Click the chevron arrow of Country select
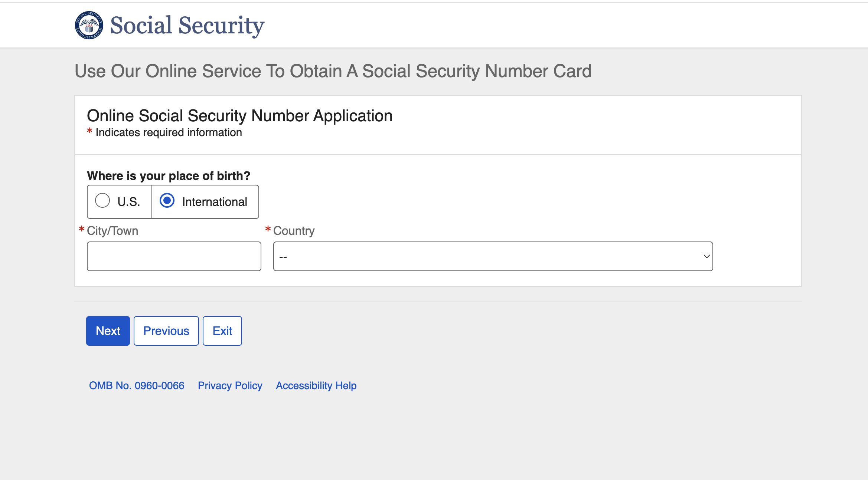868x480 pixels. pyautogui.click(x=707, y=256)
